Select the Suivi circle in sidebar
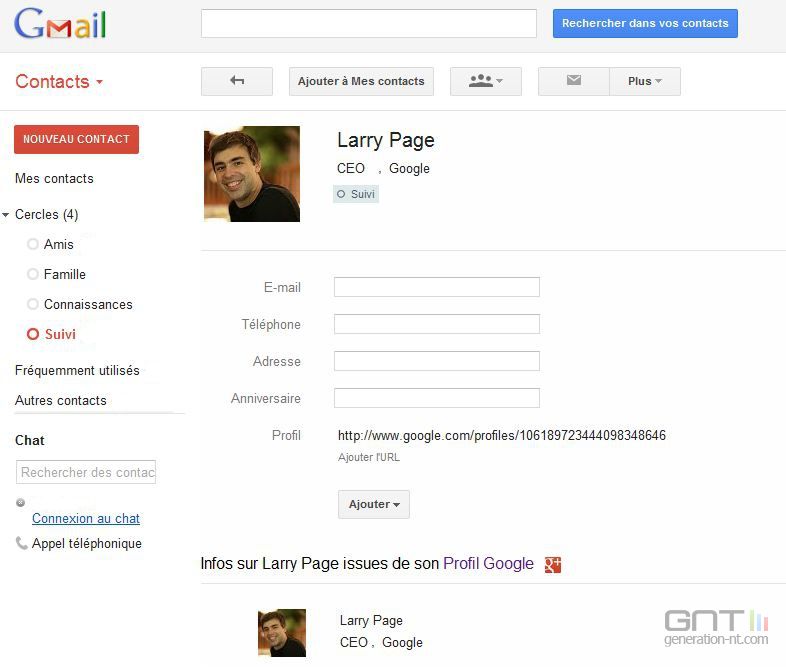Screen dimensions: 786x668 coord(60,334)
